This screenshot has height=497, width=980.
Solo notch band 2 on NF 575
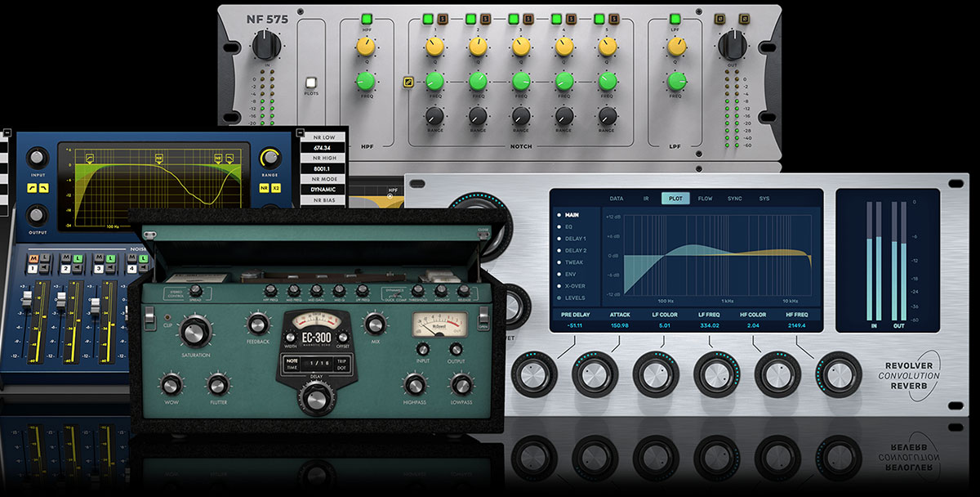(483, 18)
